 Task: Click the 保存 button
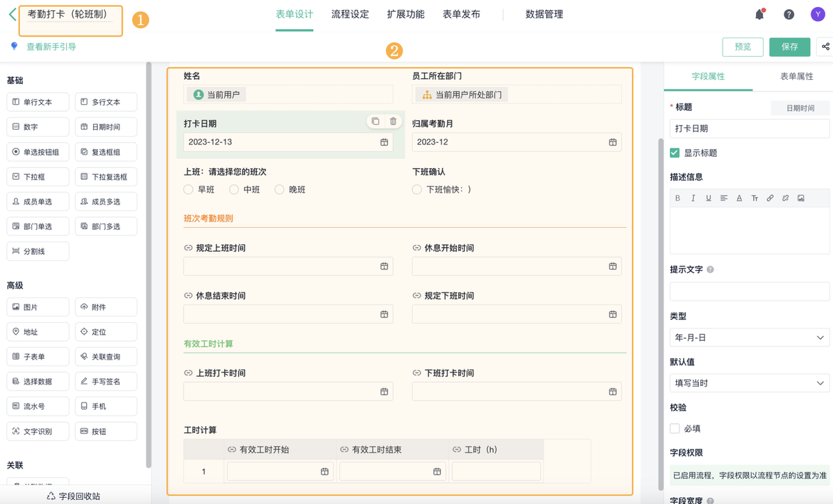click(x=789, y=47)
